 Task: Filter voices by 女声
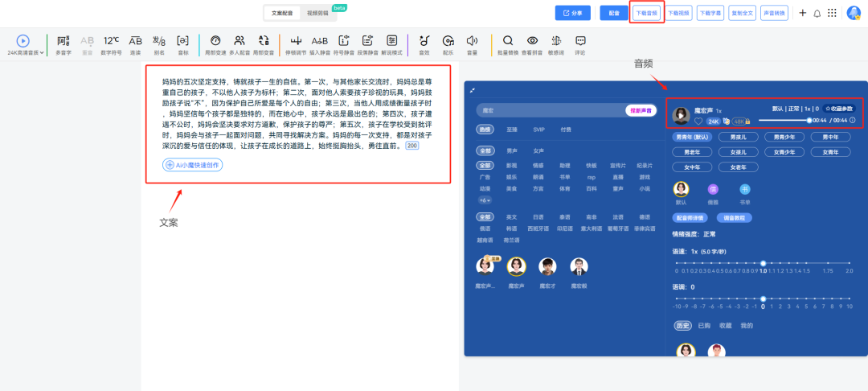tap(538, 150)
